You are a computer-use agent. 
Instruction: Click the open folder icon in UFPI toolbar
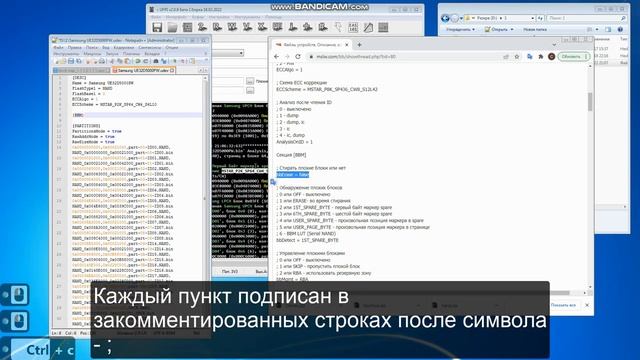(172, 27)
